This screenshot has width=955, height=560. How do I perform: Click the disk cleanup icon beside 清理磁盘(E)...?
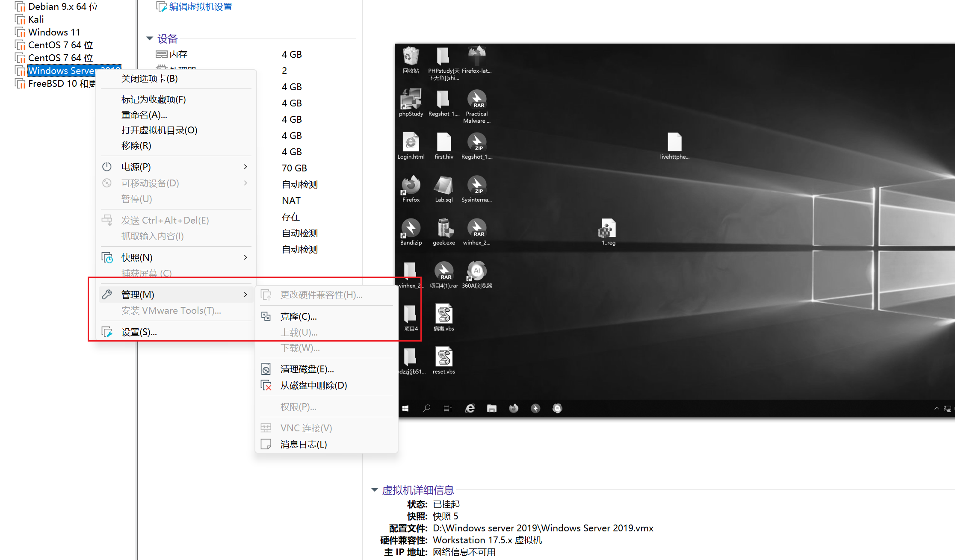[266, 369]
